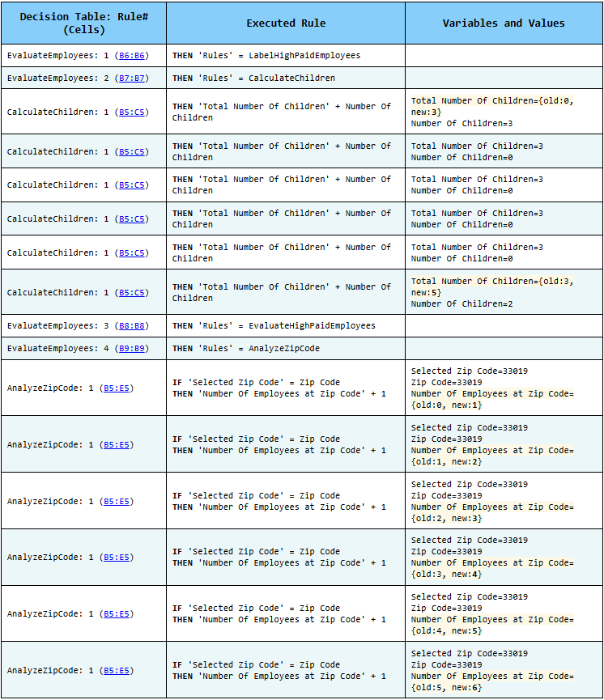Open B5:E5 link for employees old:0, new:1
This screenshot has width=604, height=700.
coord(117,388)
